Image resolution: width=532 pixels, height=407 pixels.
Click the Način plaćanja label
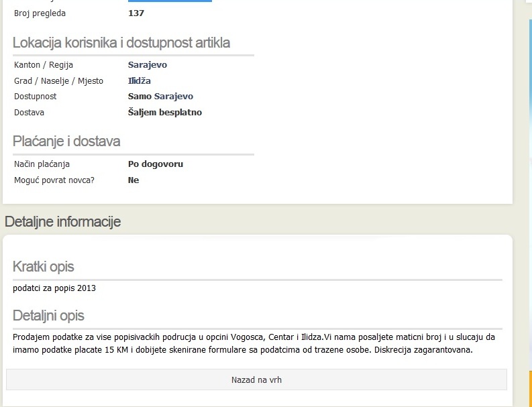[42, 164]
